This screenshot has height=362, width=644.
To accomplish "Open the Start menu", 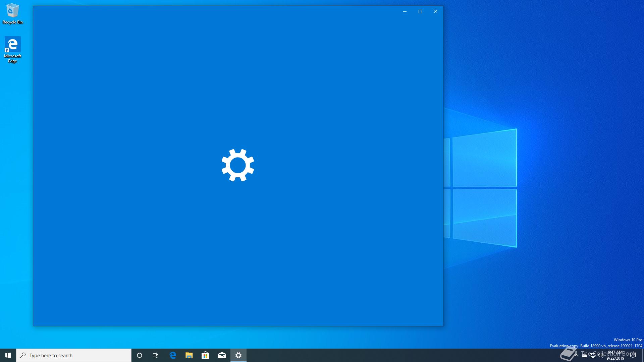I will point(8,355).
